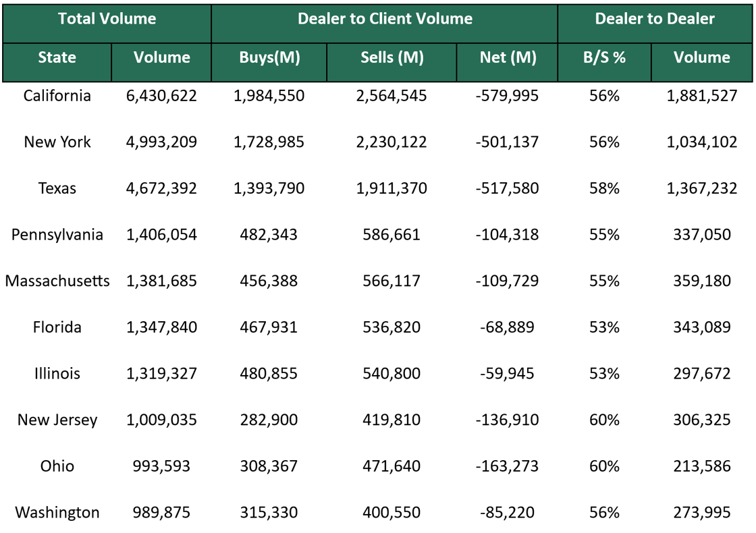
Task: Click Florida dealer volume 343,089
Action: 702,327
